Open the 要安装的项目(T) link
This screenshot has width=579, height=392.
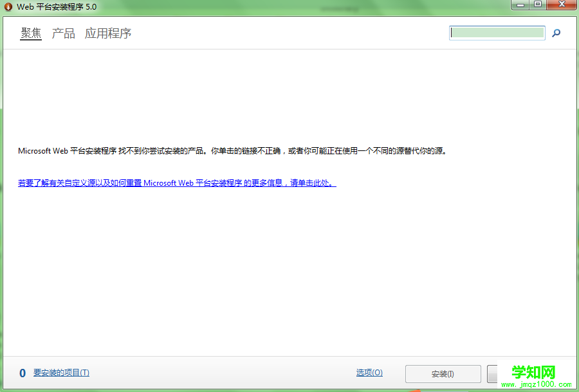(x=61, y=373)
